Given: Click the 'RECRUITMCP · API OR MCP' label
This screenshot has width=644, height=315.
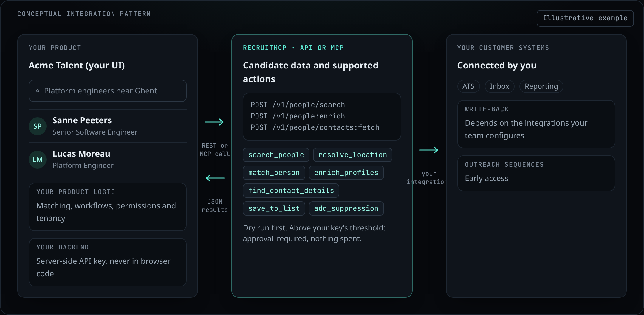Looking at the screenshot, I should [x=293, y=48].
